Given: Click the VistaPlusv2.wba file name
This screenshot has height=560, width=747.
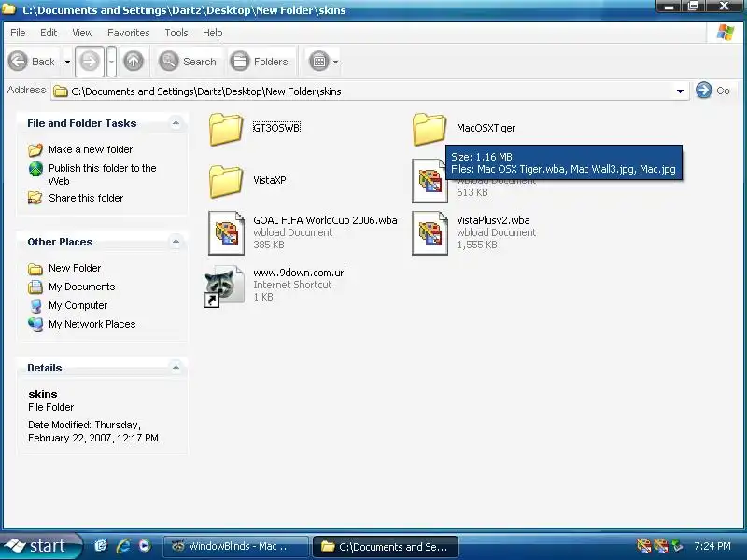Looking at the screenshot, I should coord(493,220).
